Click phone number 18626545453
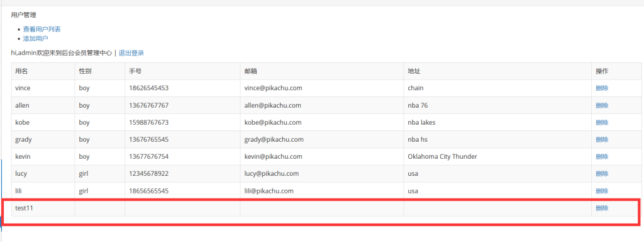The width and height of the screenshot is (644, 242). (x=148, y=88)
